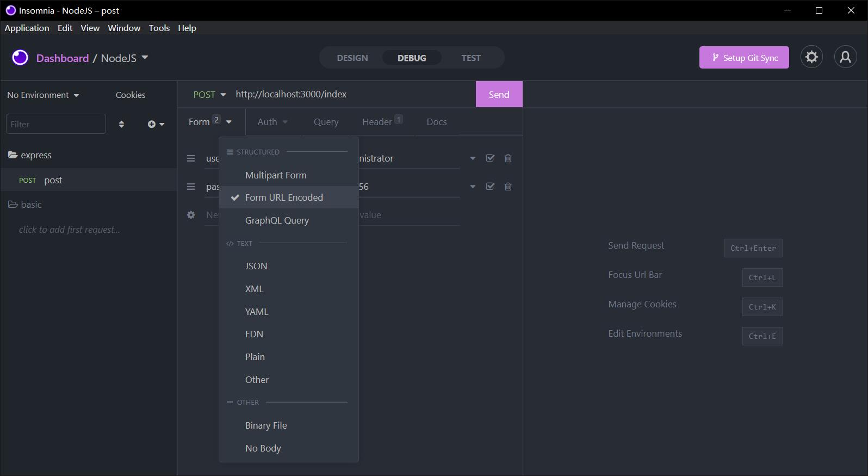Toggle enabled checkbox for the username row
The height and width of the screenshot is (476, 868).
click(x=490, y=158)
